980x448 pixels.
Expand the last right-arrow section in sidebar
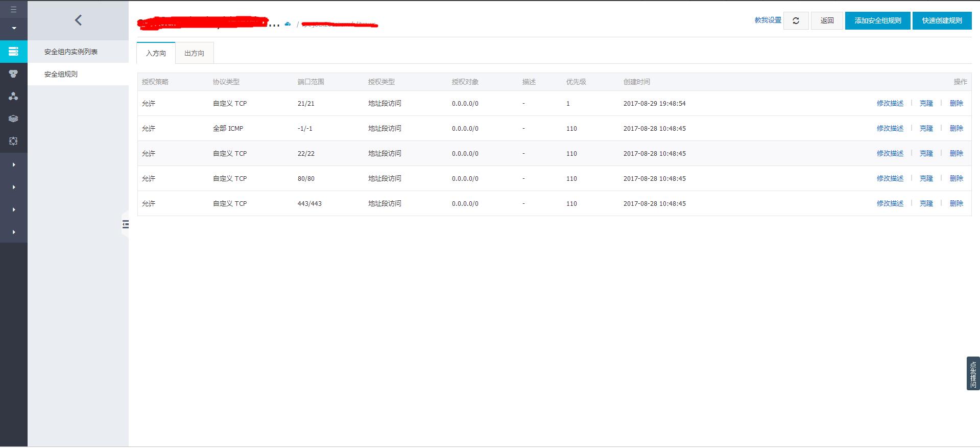pyautogui.click(x=14, y=232)
